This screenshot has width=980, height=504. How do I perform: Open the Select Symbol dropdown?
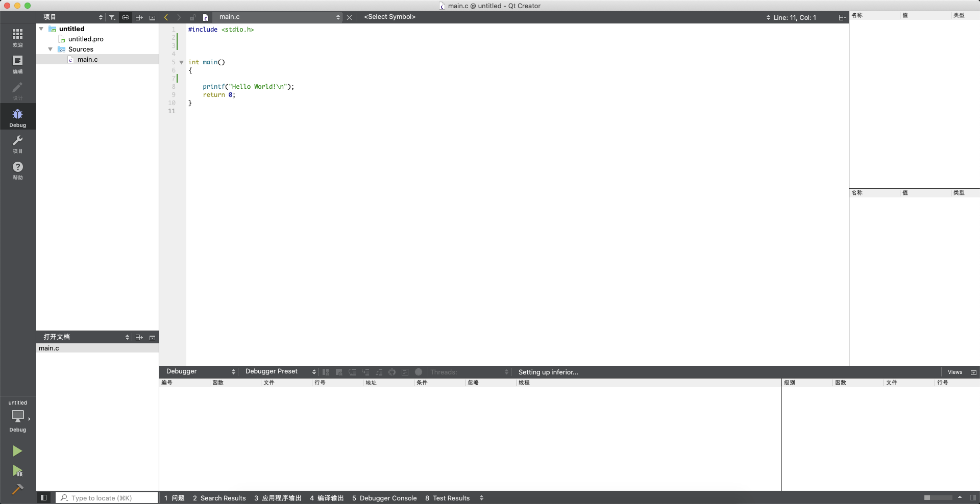564,17
